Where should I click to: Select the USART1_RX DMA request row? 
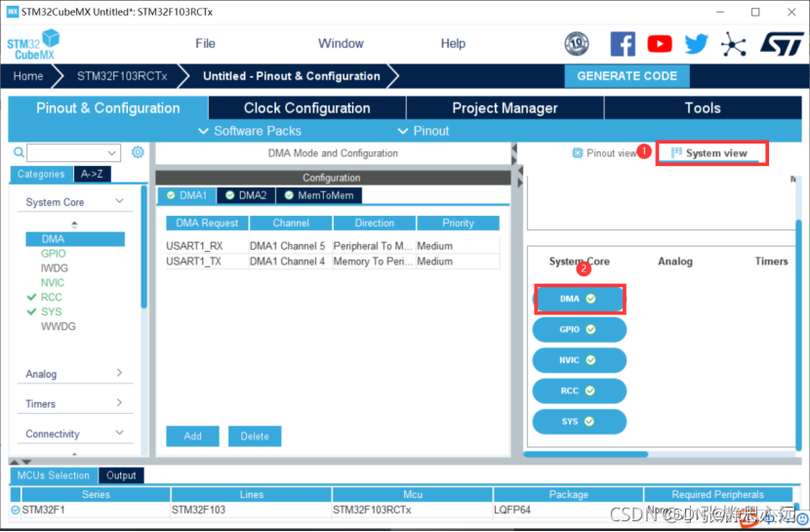[x=333, y=246]
